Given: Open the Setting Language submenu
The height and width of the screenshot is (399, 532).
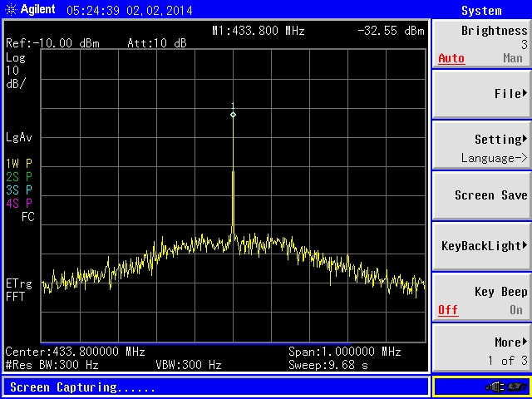Looking at the screenshot, I should pos(481,147).
